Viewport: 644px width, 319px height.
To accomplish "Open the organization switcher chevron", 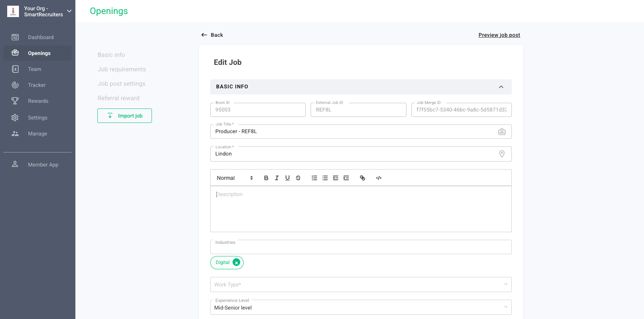I will [69, 11].
